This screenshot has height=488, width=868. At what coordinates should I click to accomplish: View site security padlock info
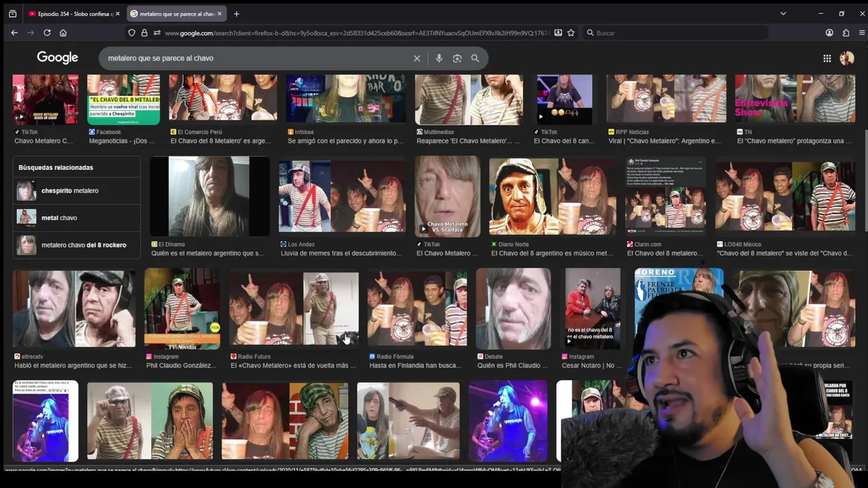point(144,33)
